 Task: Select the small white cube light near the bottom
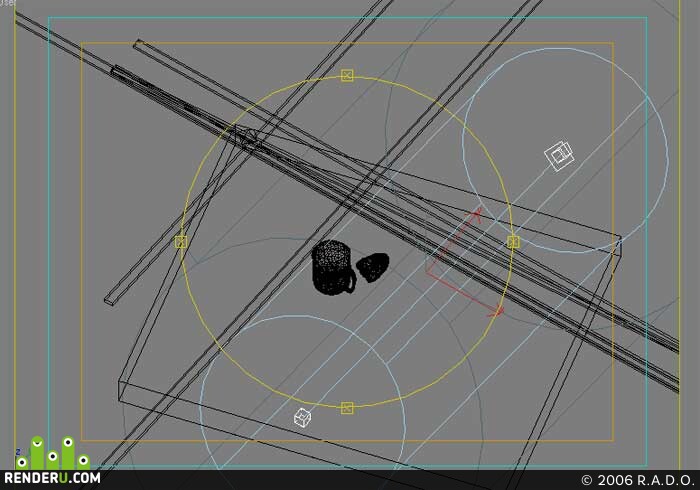pos(302,418)
